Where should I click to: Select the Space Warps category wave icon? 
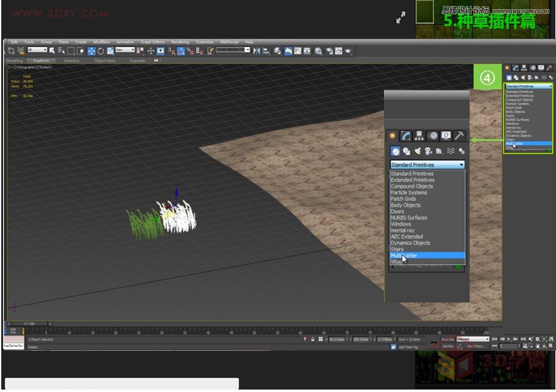tap(450, 150)
